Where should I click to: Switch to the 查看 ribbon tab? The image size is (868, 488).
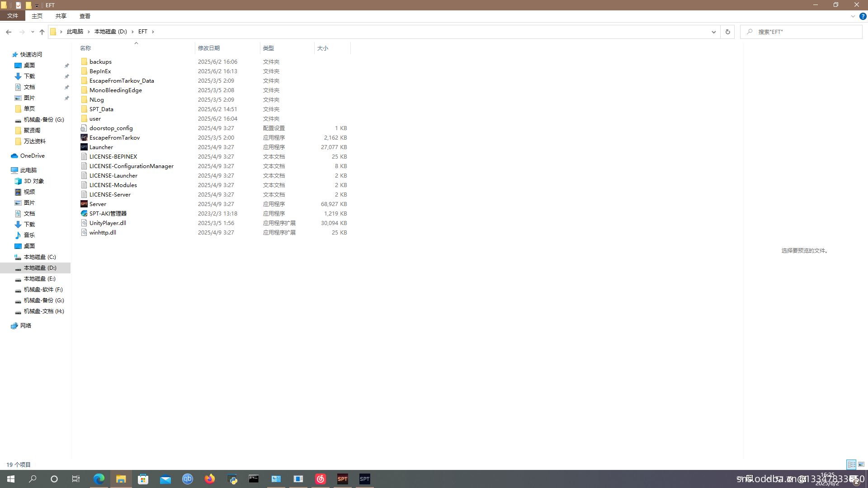[x=85, y=16]
